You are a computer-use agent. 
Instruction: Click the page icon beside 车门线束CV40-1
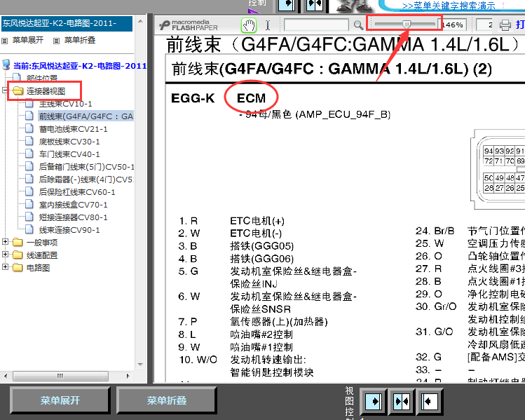(29, 154)
